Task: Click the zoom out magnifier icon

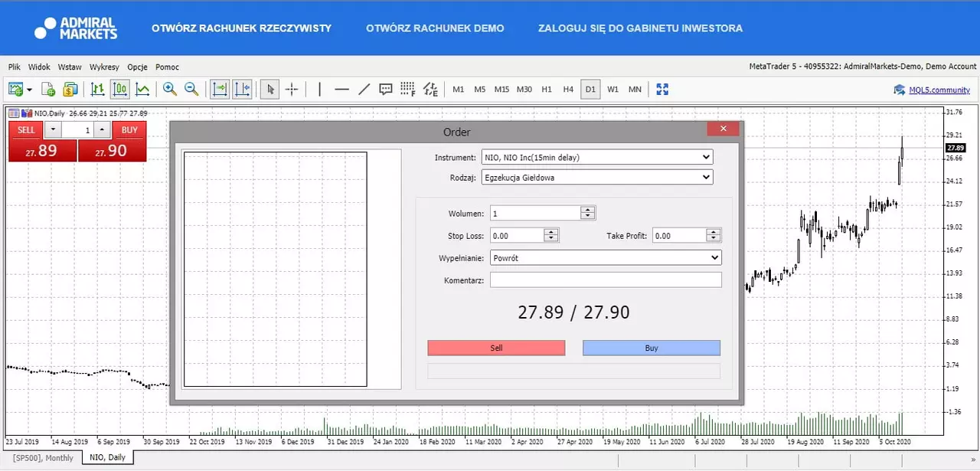Action: 191,90
